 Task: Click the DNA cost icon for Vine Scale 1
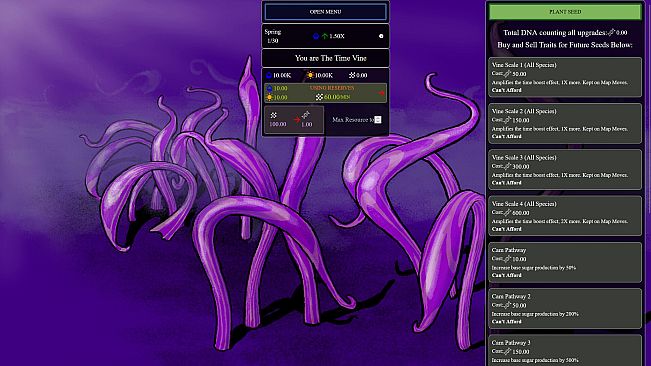pyautogui.click(x=507, y=73)
